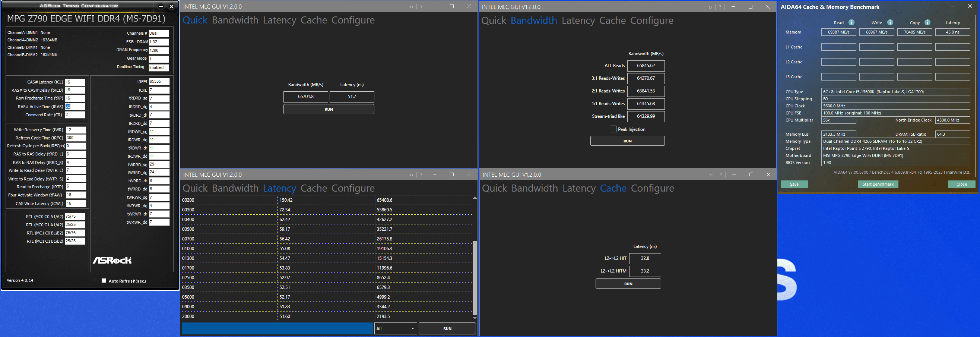The image size is (980, 337).
Task: Click refresh icon in MLC Latency window title bar
Action: click(411, 175)
